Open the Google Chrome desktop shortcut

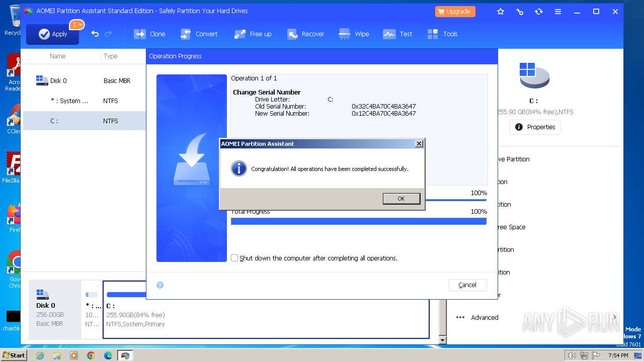click(x=14, y=269)
